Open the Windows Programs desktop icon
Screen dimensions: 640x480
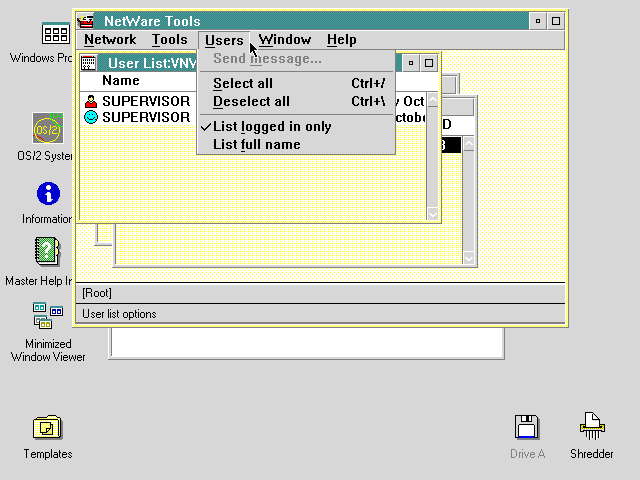56,33
